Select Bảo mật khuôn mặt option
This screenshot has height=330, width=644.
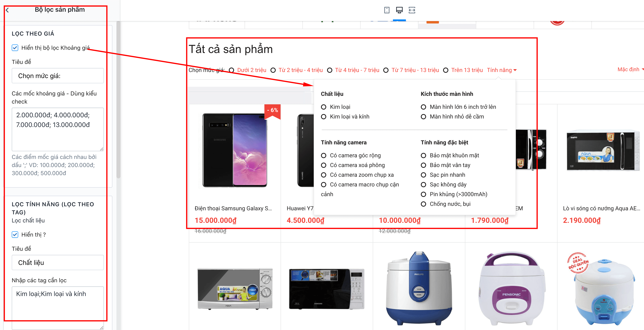[x=423, y=155]
